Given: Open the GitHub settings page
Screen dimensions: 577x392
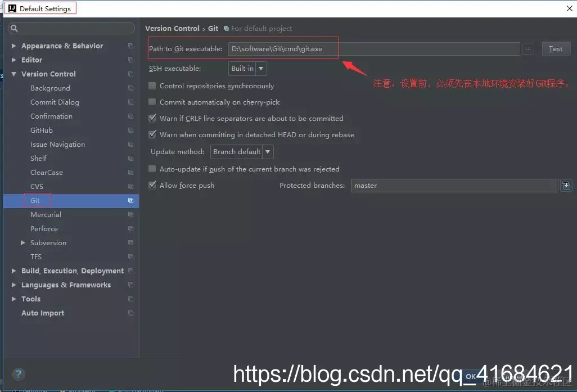Looking at the screenshot, I should pos(41,130).
